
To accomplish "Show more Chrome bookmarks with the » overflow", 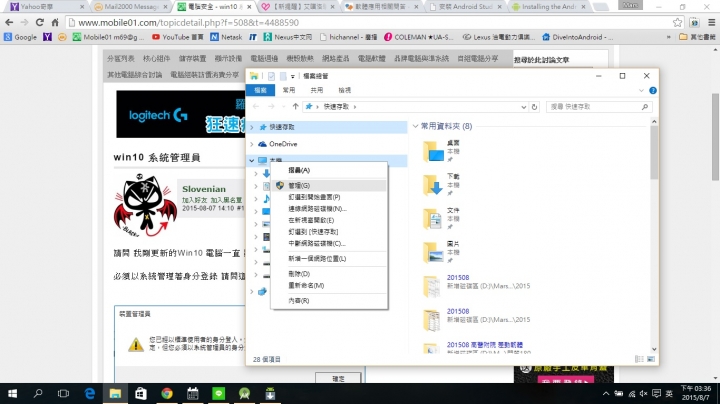I will [x=669, y=37].
